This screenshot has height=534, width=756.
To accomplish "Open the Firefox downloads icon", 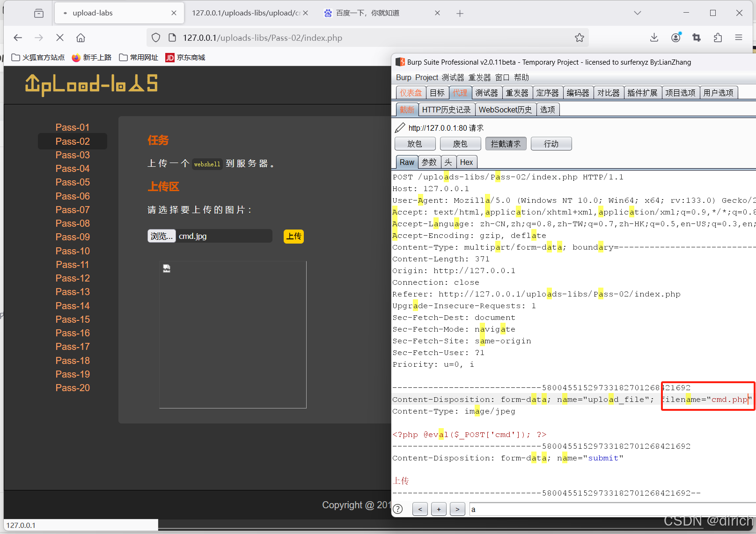I will [x=654, y=37].
